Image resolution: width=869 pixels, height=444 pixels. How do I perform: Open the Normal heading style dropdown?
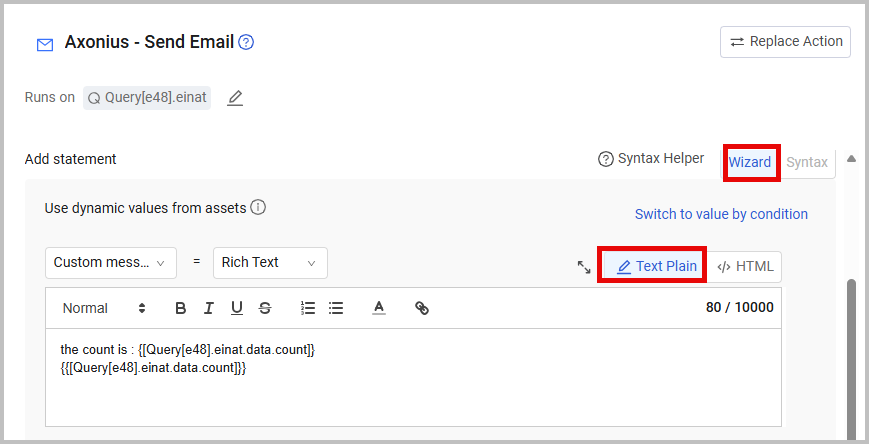[x=104, y=308]
